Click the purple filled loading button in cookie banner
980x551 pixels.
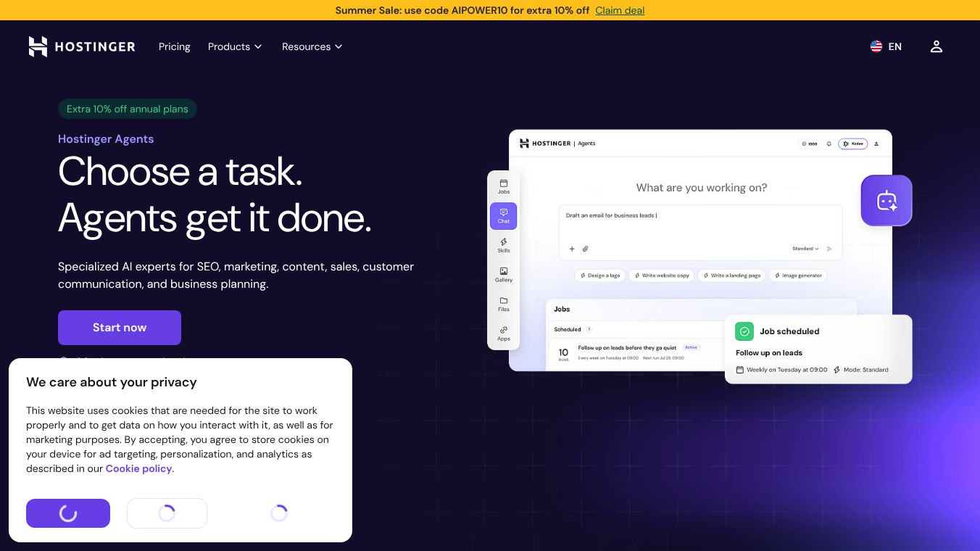(x=68, y=513)
